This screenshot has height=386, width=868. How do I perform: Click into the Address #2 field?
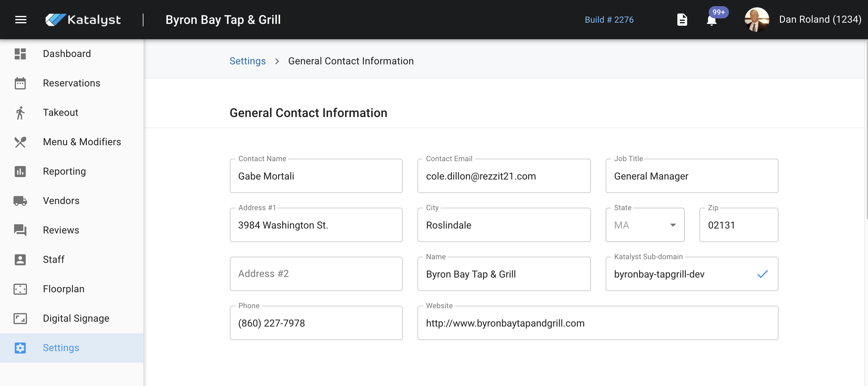pos(316,274)
